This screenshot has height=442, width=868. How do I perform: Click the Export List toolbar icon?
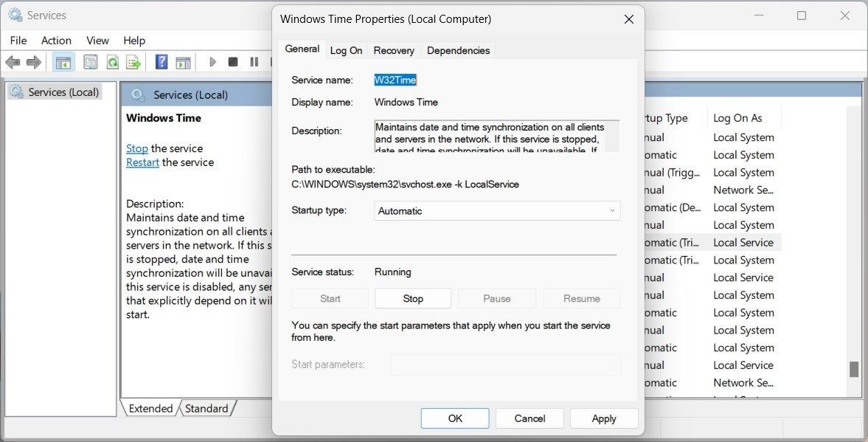tap(133, 62)
